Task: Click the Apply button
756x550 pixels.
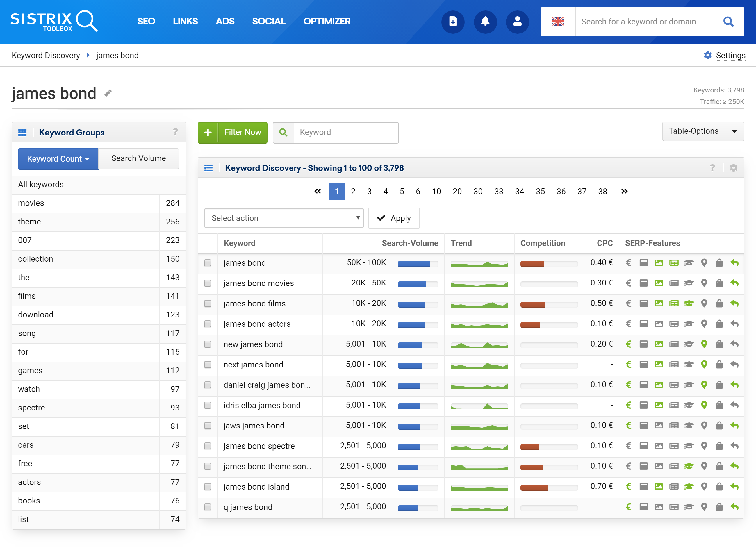Action: (x=394, y=218)
